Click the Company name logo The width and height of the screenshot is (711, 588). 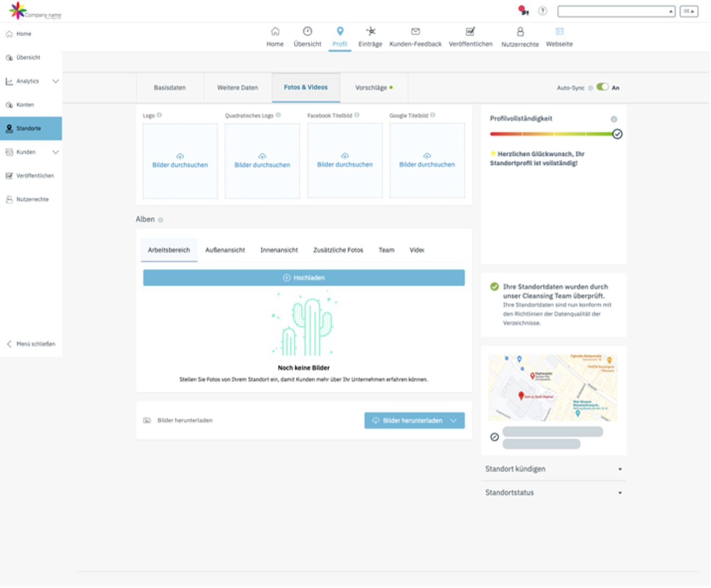[x=35, y=11]
